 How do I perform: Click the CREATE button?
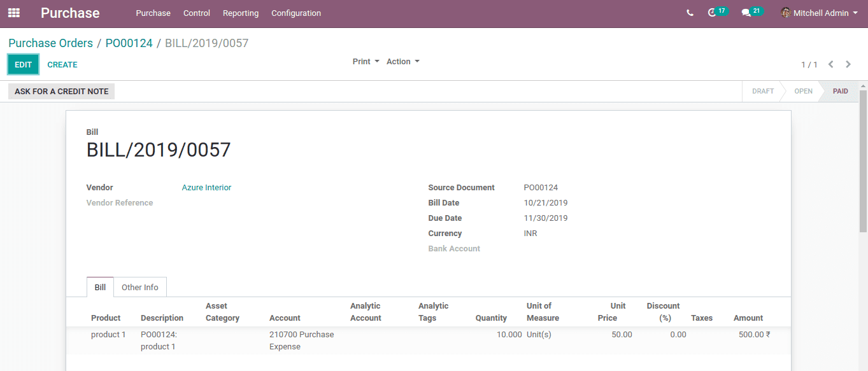[62, 64]
